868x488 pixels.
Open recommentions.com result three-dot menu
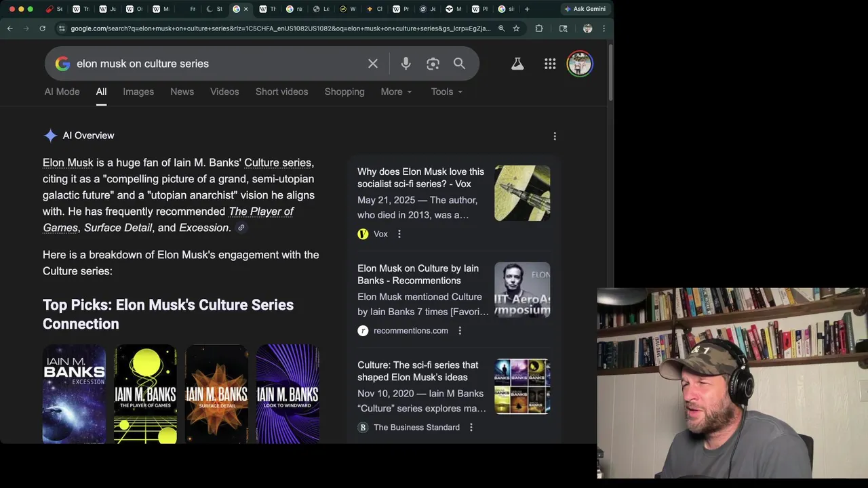coord(460,331)
